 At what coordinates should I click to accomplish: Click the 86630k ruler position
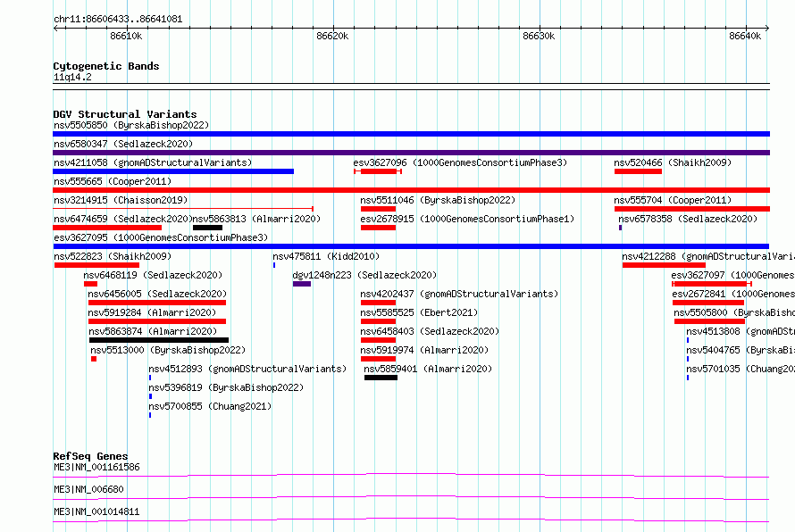click(x=539, y=36)
